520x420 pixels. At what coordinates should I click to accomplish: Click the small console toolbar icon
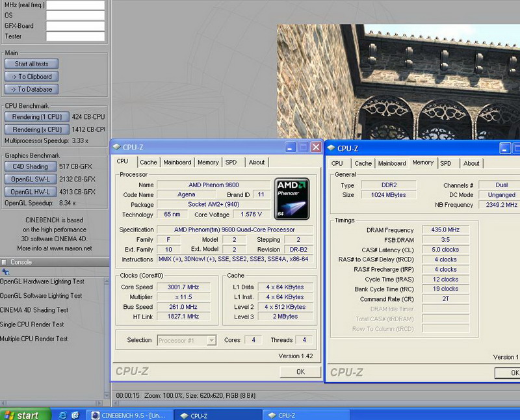pos(5,272)
